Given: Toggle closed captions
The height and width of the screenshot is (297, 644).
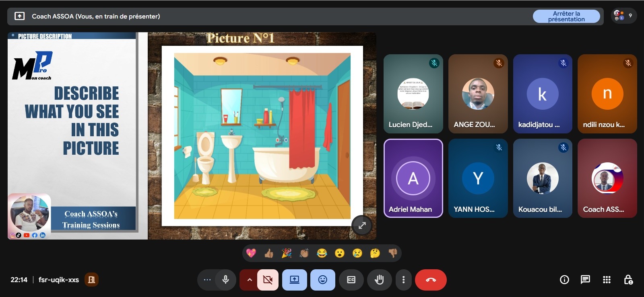Looking at the screenshot, I should (351, 280).
